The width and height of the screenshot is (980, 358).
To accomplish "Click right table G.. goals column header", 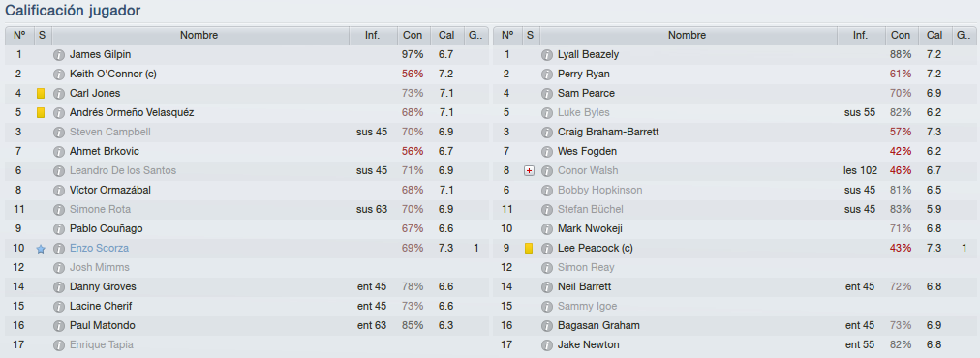I will coord(964,36).
